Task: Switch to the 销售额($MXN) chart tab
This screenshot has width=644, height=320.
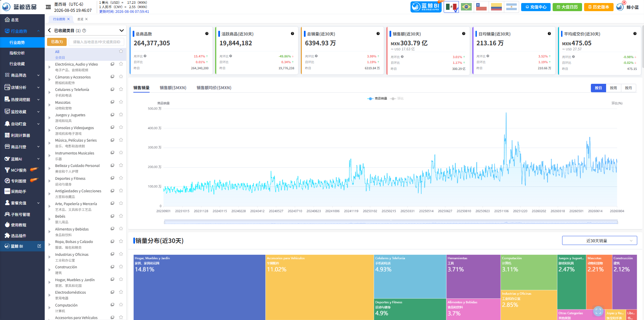Action: (173, 88)
